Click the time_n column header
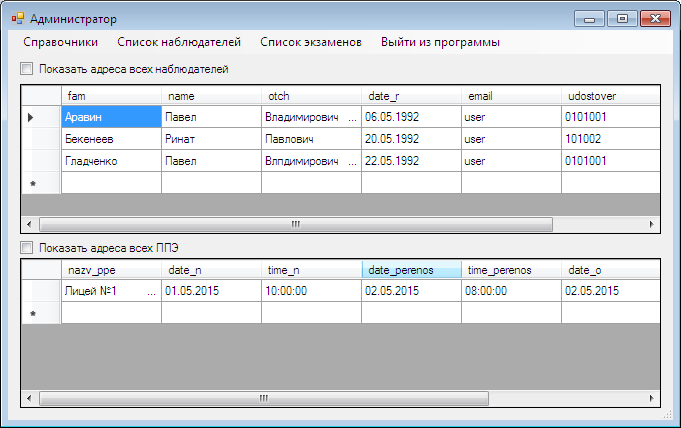The width and height of the screenshot is (681, 428). 311,270
